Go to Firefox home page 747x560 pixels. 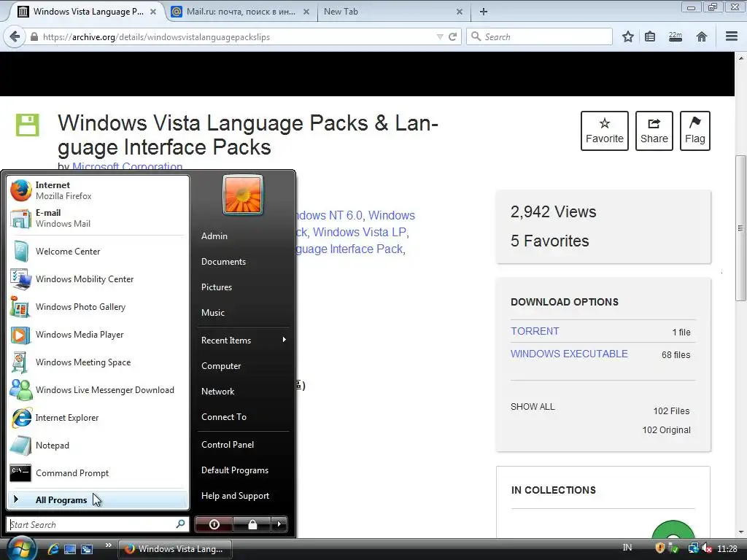coord(701,36)
